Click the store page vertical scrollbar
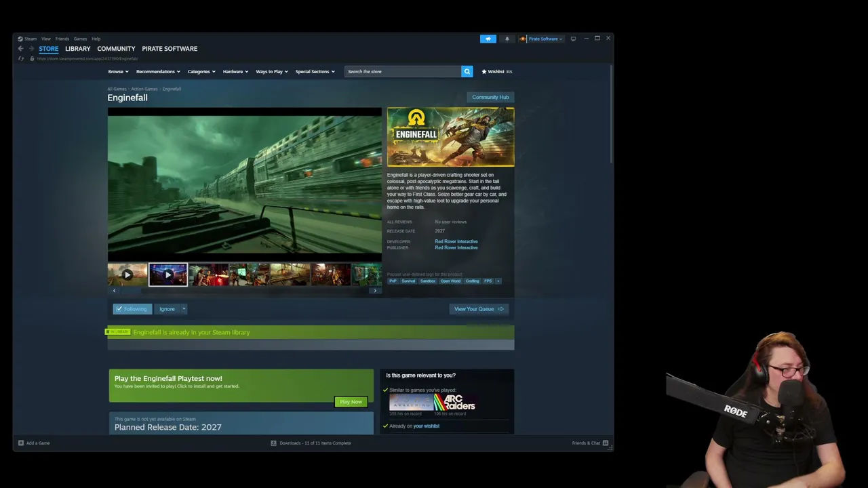 click(x=611, y=114)
